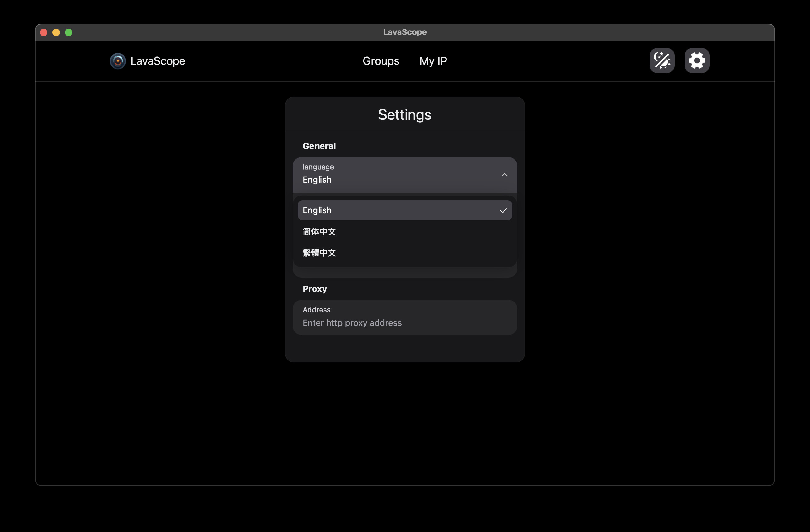Screen dimensions: 810x532
Task: Choose 简体中文 language option
Action: [319, 232]
